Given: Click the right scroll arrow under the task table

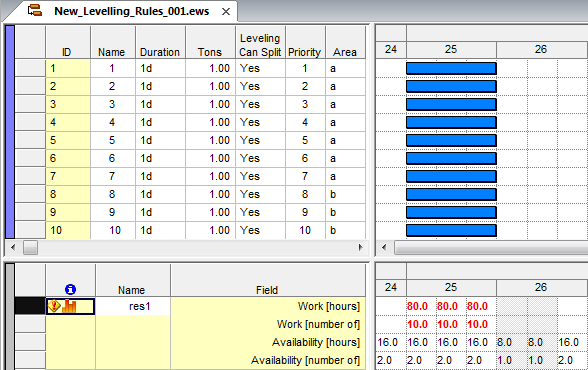Looking at the screenshot, I should [x=361, y=247].
